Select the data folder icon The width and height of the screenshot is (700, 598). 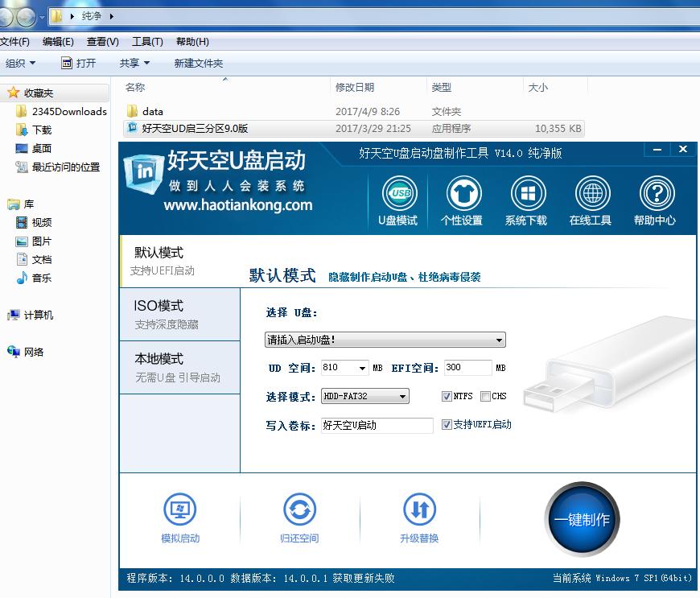[132, 111]
